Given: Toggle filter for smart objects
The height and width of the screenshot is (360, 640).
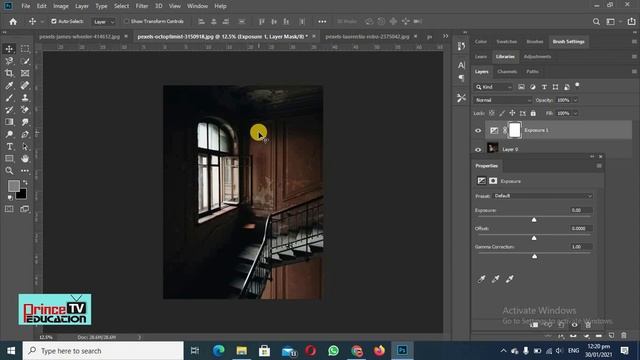Looking at the screenshot, I should click(x=567, y=87).
